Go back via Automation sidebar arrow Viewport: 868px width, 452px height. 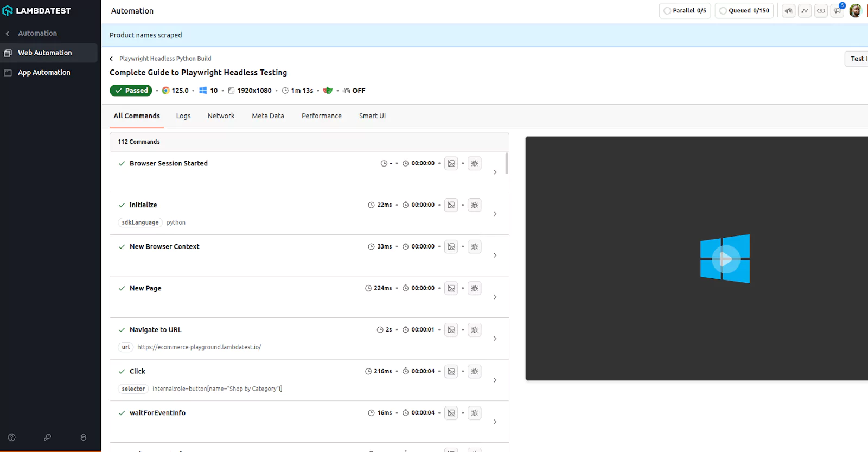click(8, 34)
